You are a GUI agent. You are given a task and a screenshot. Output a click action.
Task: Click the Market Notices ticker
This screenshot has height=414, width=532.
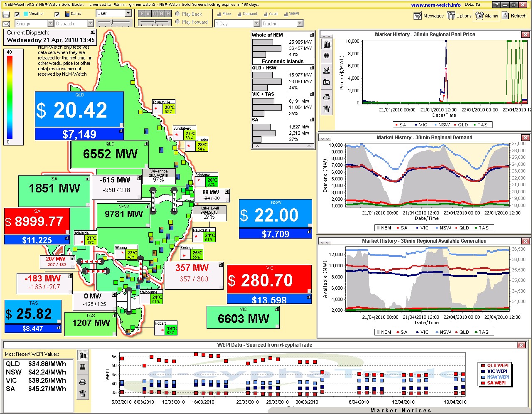(401, 410)
